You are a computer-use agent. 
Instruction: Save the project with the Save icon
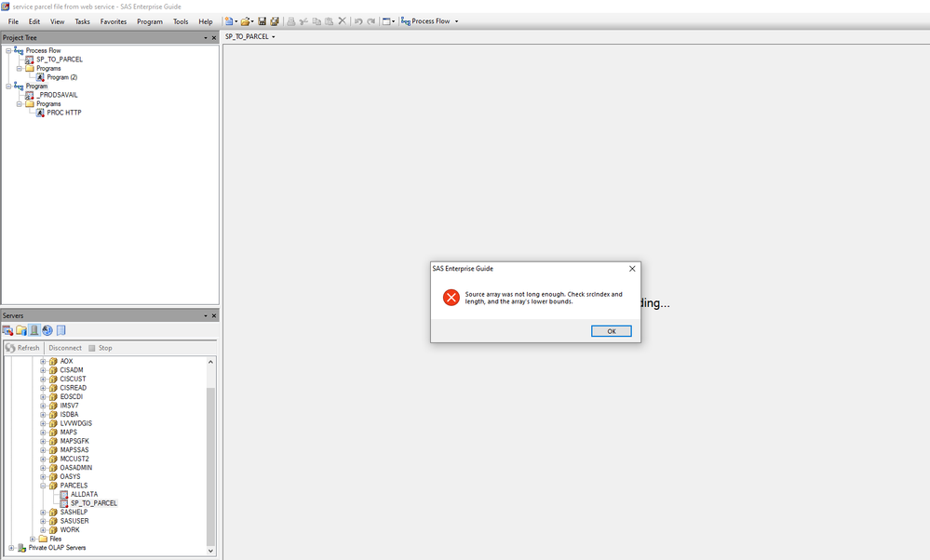(x=263, y=20)
